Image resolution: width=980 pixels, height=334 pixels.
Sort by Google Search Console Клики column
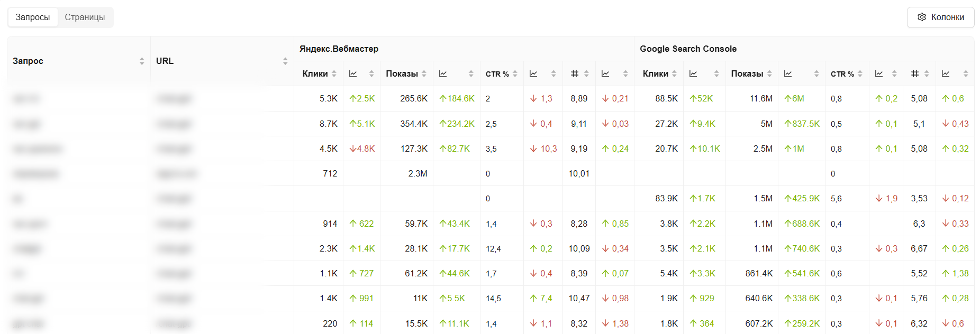pos(656,74)
